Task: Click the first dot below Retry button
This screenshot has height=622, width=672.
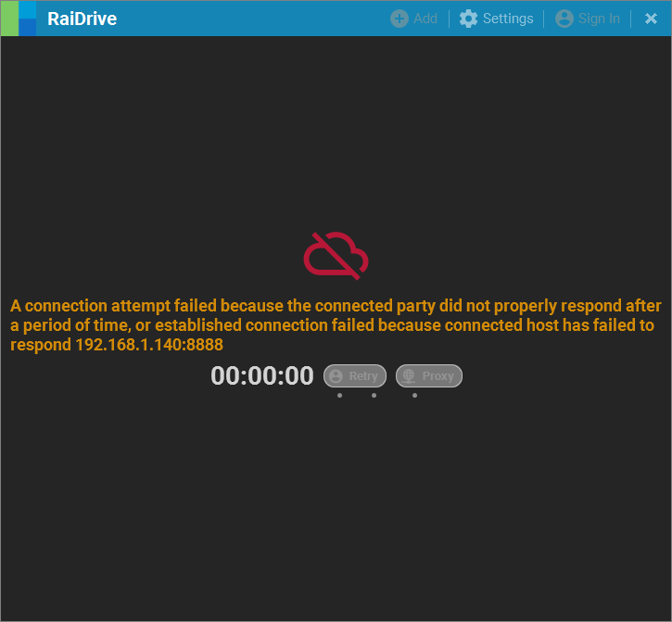Action: (x=340, y=396)
